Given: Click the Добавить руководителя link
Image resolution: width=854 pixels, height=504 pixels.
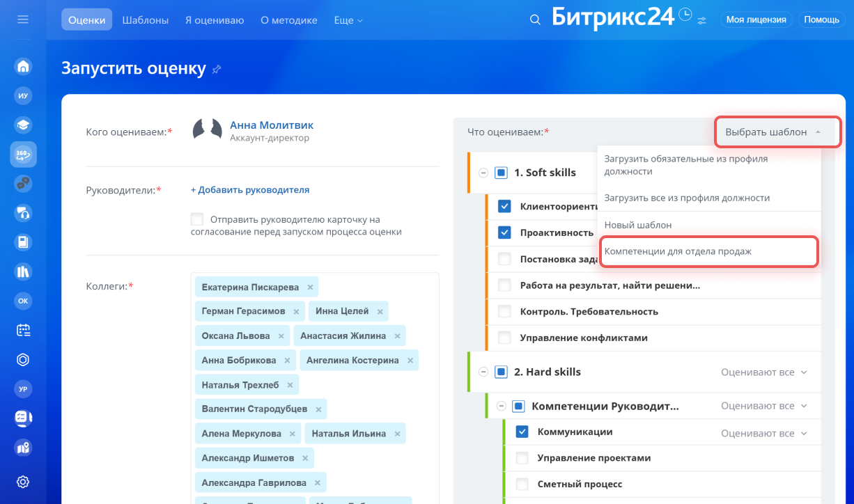Looking at the screenshot, I should pyautogui.click(x=250, y=190).
